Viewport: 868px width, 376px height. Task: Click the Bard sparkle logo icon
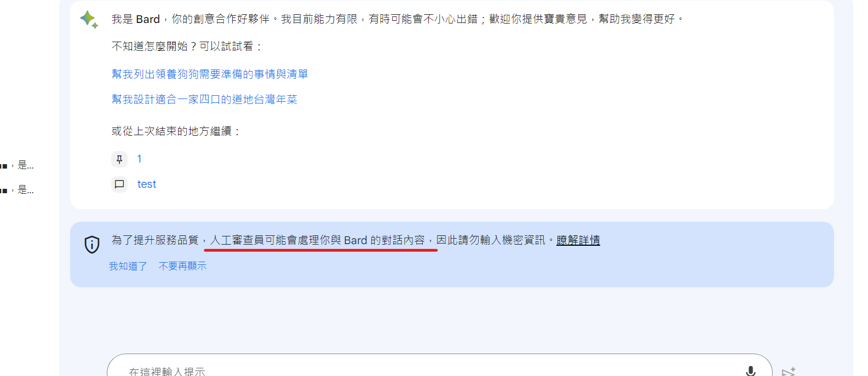click(x=89, y=19)
